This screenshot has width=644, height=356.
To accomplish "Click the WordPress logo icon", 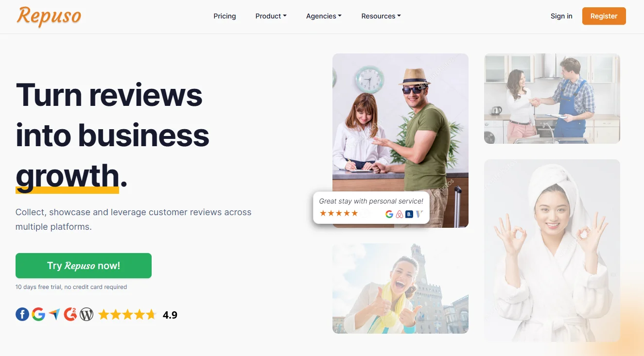I will (87, 315).
